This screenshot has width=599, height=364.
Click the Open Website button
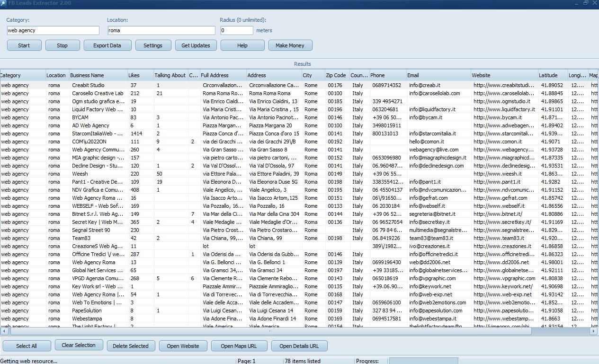pyautogui.click(x=183, y=346)
